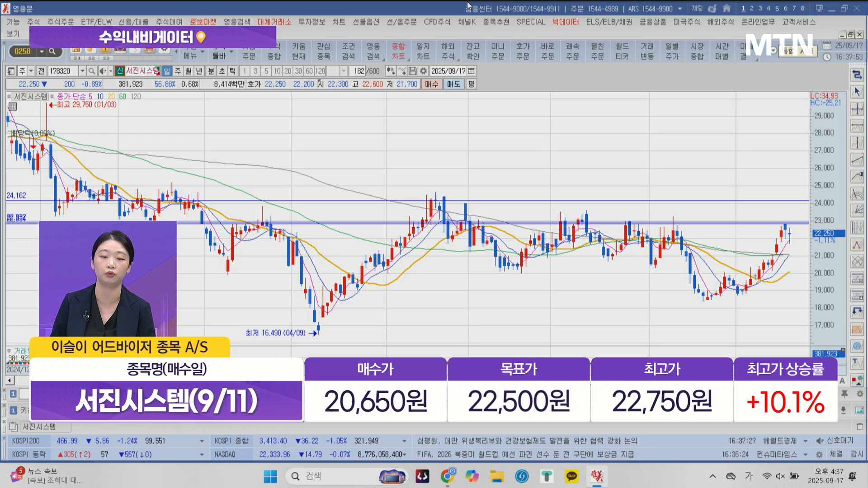Click the chart toolbar swap arrows icon
The height and width of the screenshot is (488, 868).
point(857,75)
